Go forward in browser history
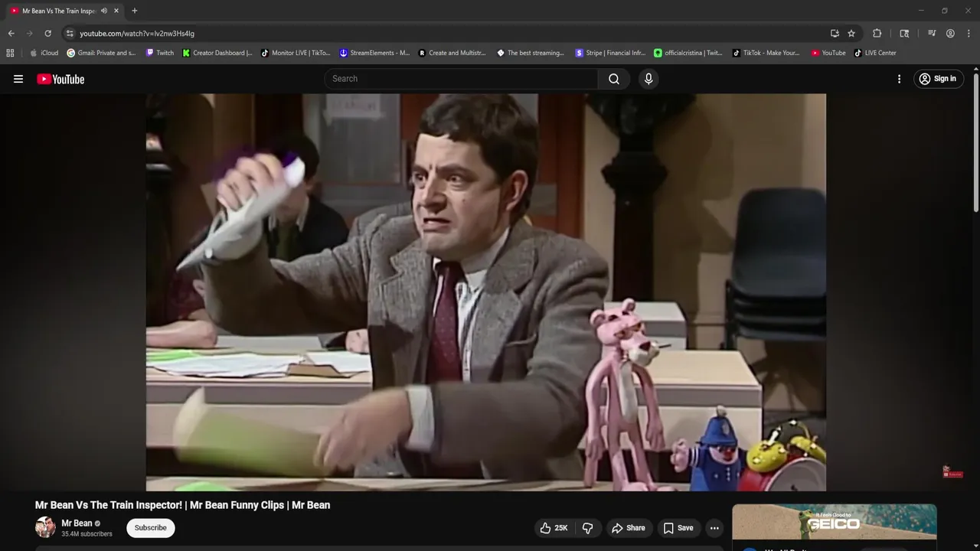 pos(29,34)
